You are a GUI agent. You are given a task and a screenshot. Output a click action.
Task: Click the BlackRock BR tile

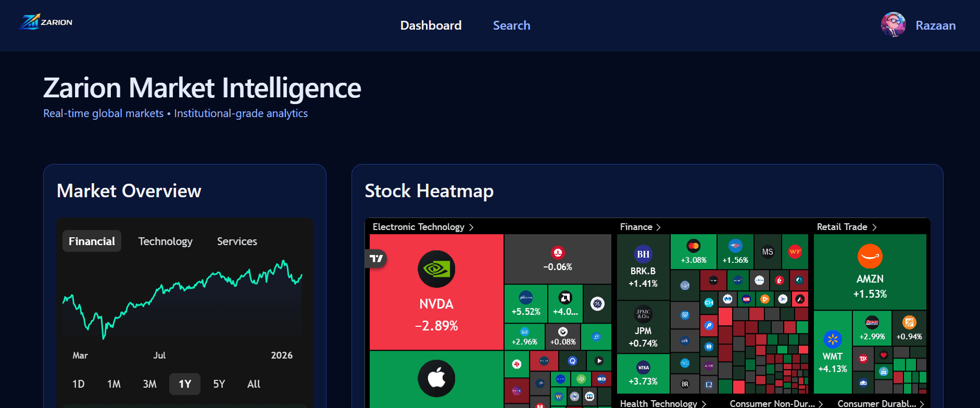(685, 384)
